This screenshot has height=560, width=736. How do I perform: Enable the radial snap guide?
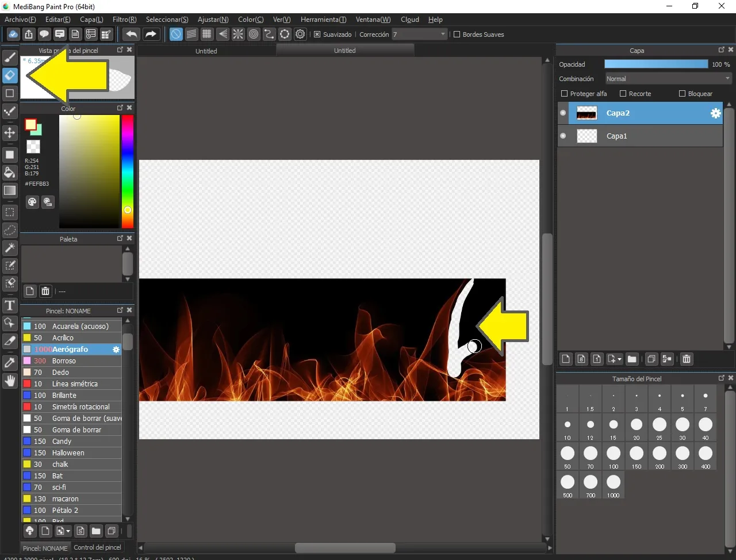click(x=238, y=34)
